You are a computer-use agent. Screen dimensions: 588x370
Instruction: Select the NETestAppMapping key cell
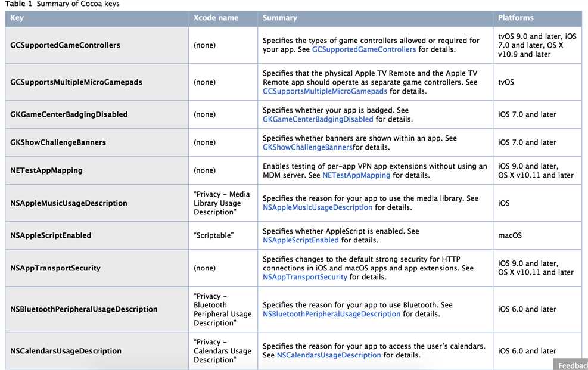97,170
